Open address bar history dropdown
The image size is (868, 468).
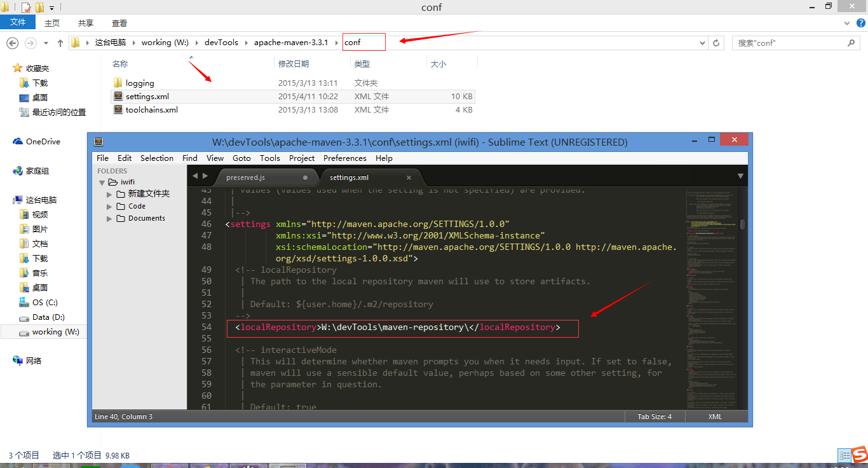702,43
